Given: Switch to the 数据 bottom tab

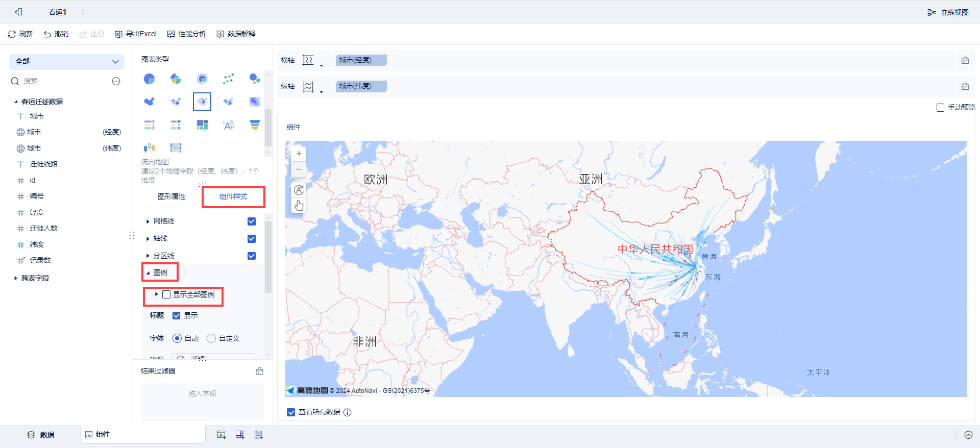Looking at the screenshot, I should click(x=41, y=435).
